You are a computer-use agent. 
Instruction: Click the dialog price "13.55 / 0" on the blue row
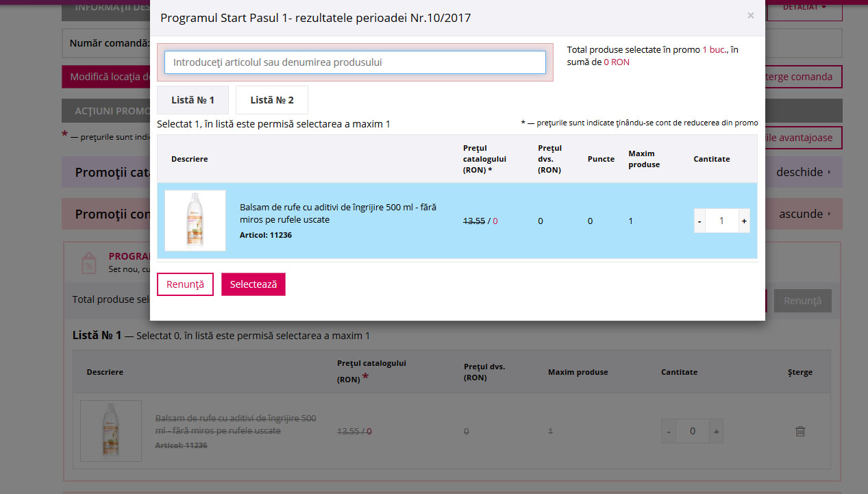(480, 221)
